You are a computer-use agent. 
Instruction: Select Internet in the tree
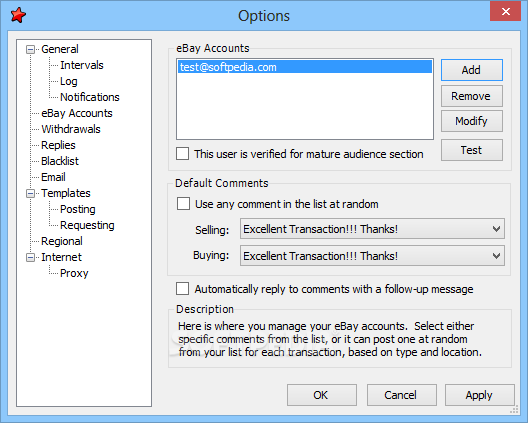click(61, 257)
